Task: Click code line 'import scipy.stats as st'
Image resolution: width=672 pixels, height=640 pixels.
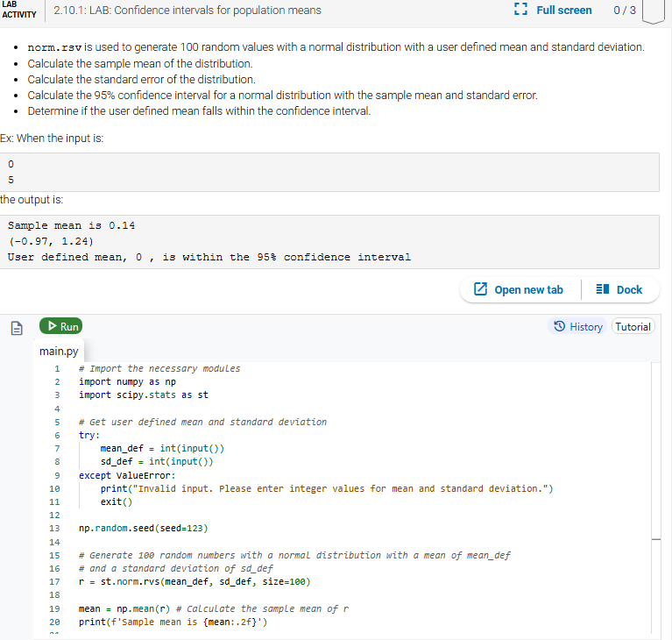Action: [x=144, y=395]
